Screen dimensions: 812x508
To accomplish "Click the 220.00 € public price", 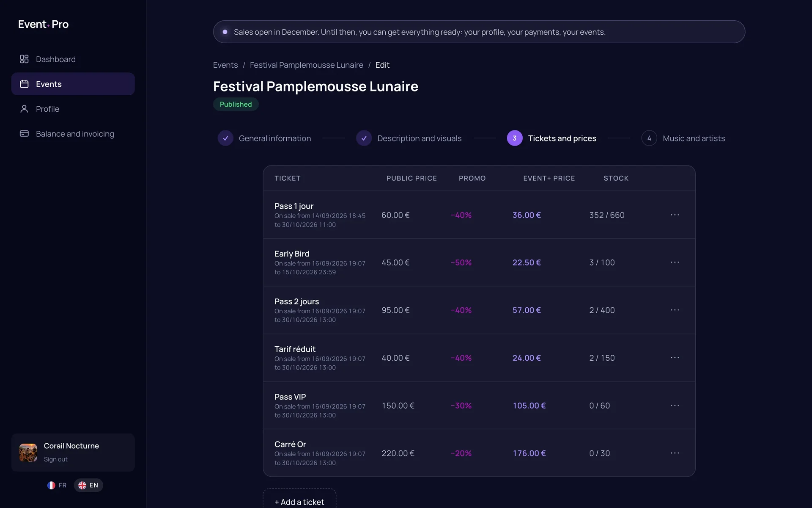I will tap(398, 453).
